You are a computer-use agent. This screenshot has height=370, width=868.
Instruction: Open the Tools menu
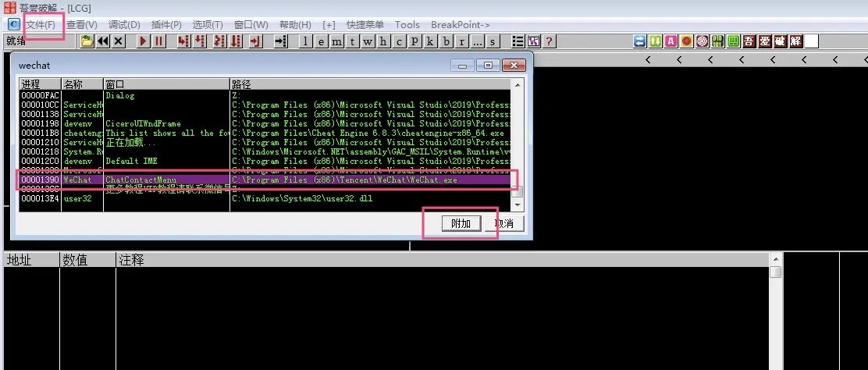click(407, 25)
